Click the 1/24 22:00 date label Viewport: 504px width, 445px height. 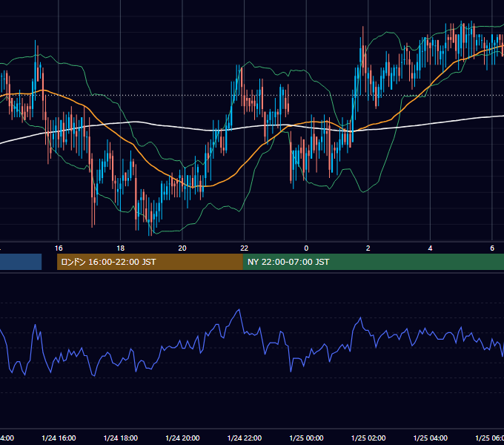245,438
